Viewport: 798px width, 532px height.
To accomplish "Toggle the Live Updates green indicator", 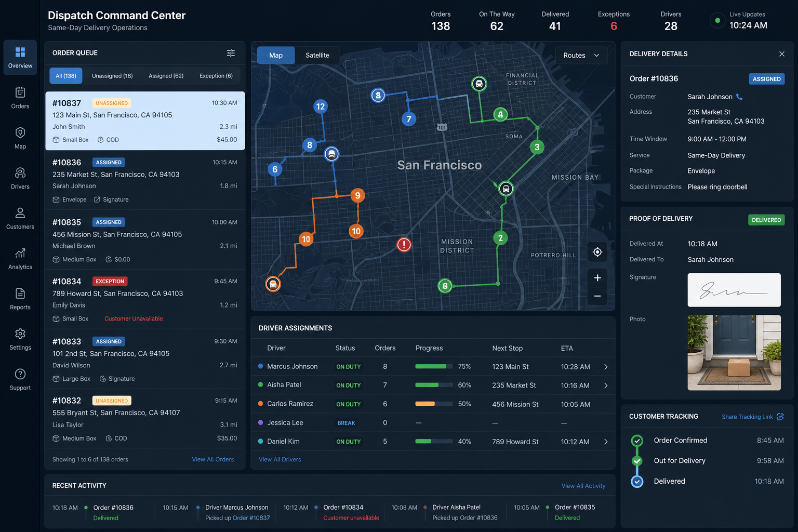I will pyautogui.click(x=717, y=21).
